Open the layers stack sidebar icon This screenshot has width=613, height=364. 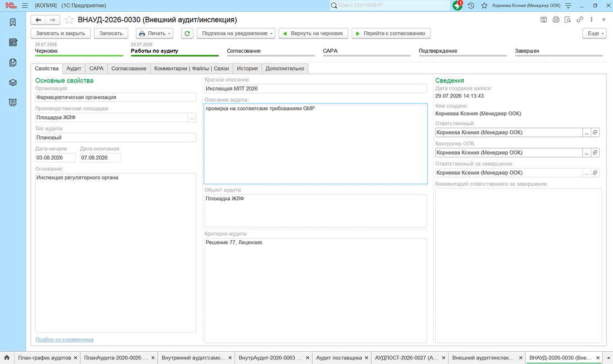pyautogui.click(x=13, y=82)
